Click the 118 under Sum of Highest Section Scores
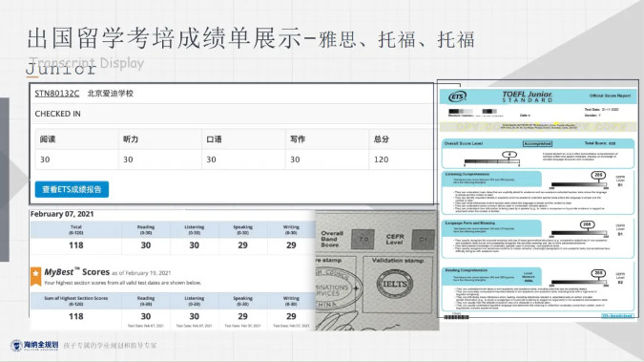 pos(76,316)
